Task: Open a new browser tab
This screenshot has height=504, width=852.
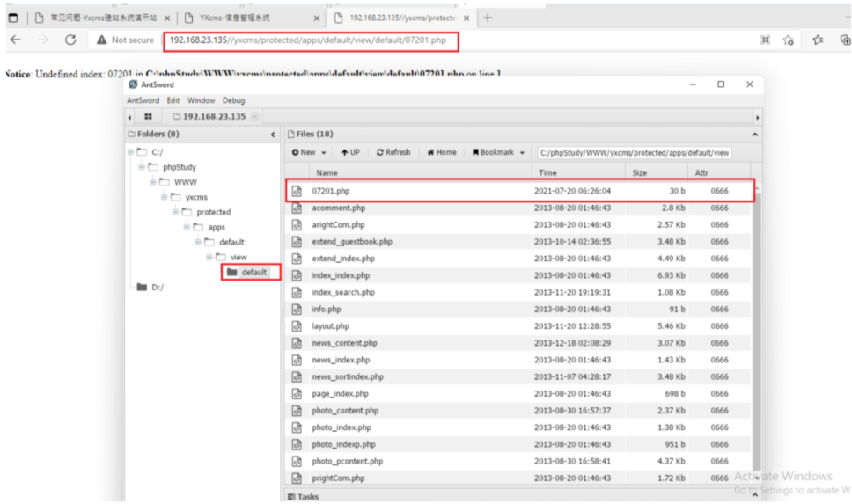Action: point(488,18)
